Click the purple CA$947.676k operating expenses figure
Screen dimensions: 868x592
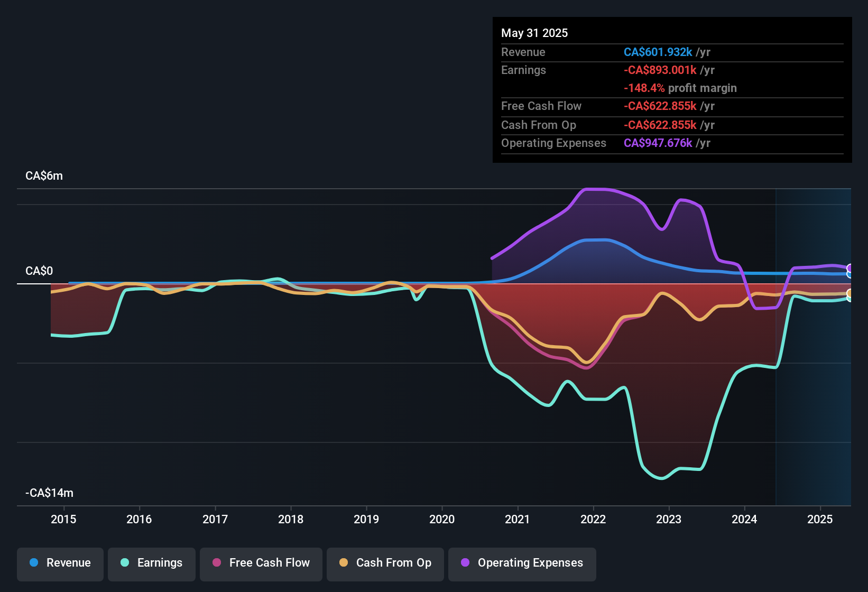[658, 143]
